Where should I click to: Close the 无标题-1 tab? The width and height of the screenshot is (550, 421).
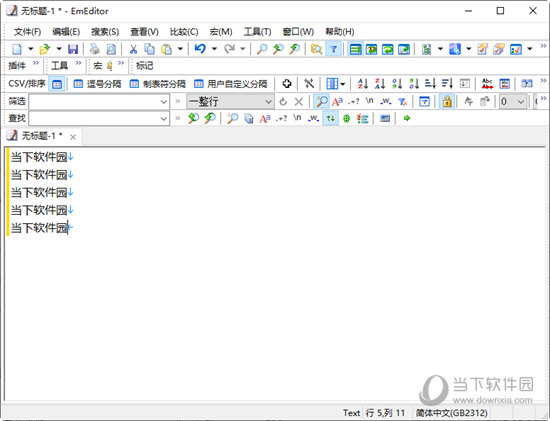[73, 137]
